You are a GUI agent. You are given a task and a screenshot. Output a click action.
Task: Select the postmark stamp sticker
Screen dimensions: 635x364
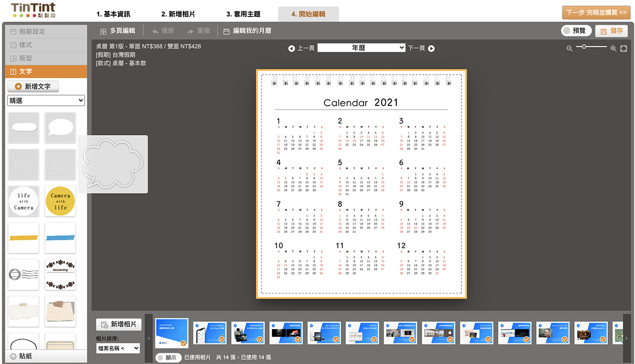[x=23, y=275]
